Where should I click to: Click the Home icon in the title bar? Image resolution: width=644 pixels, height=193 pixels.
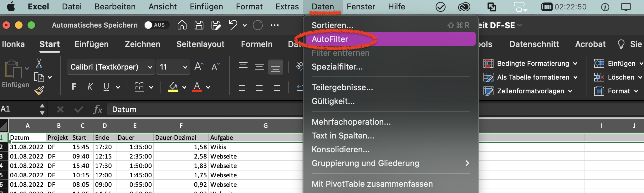point(182,25)
